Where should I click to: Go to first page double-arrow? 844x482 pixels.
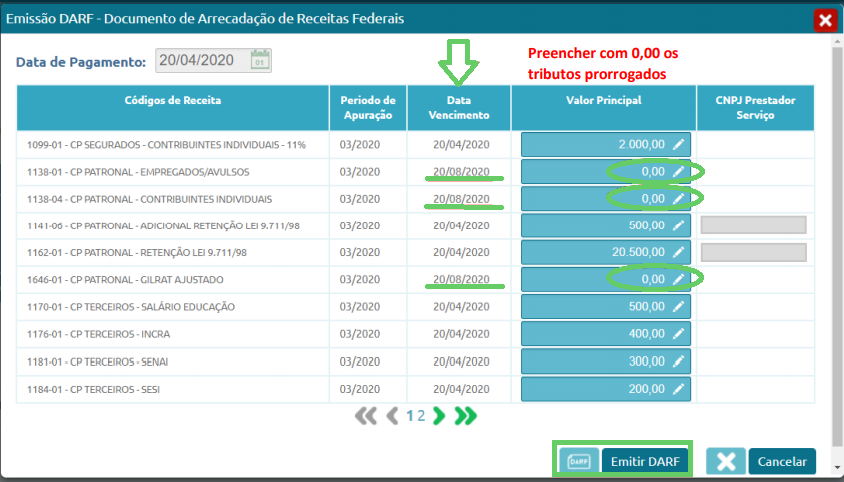pyautogui.click(x=366, y=416)
